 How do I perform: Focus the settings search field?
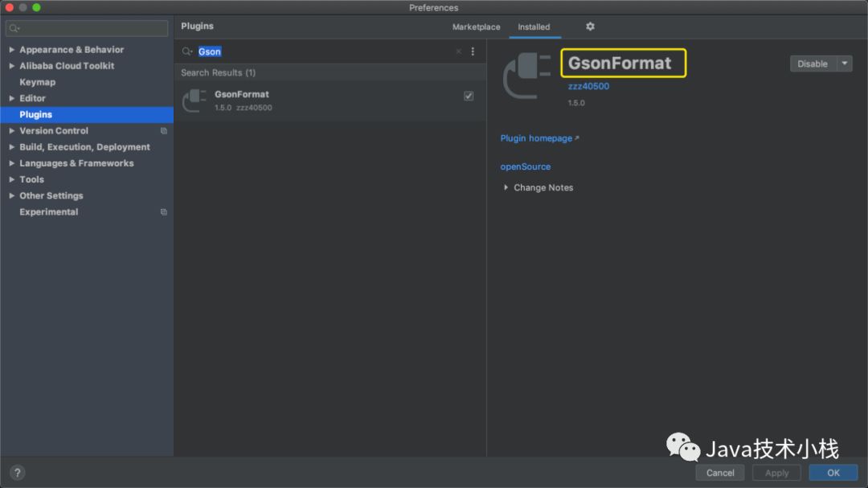87,28
